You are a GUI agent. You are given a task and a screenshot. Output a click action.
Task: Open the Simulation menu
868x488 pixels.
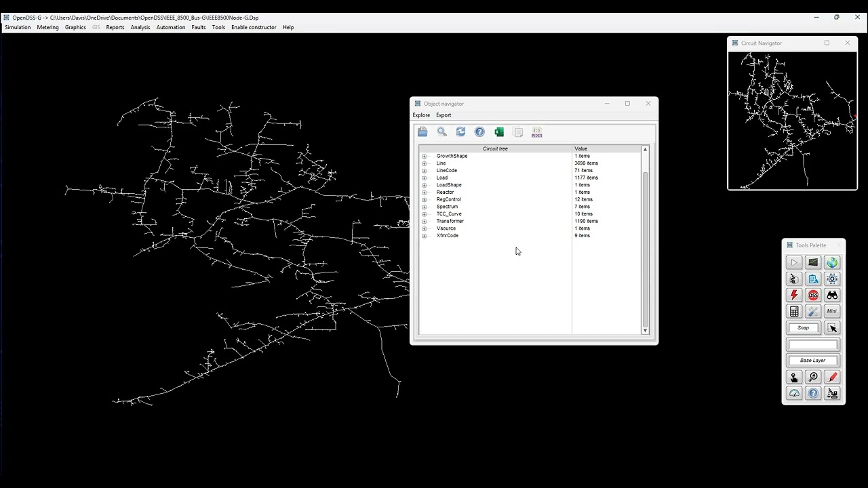coord(18,27)
